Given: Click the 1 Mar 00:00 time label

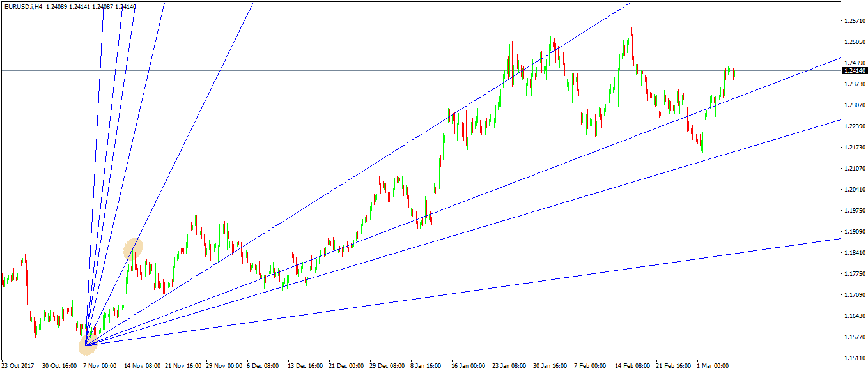Looking at the screenshot, I should click(713, 367).
